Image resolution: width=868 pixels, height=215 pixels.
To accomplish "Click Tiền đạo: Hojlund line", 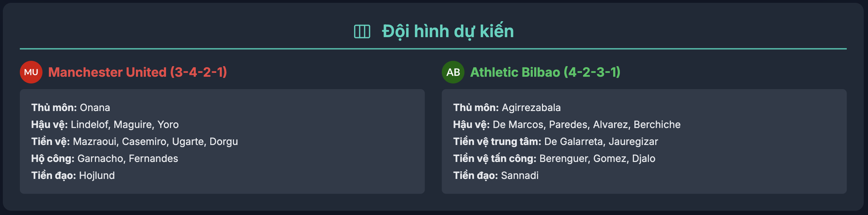I will (x=73, y=175).
